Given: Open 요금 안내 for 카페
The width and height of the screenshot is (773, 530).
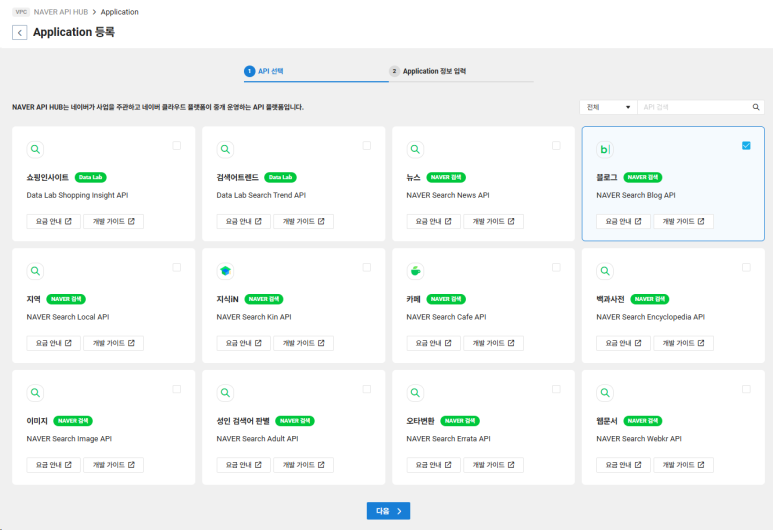Looking at the screenshot, I should pos(433,343).
